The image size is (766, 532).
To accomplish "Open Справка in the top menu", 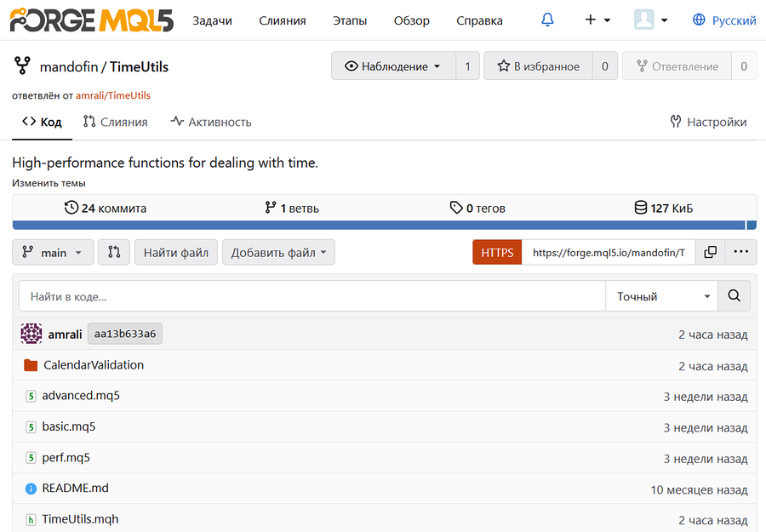I will 479,20.
